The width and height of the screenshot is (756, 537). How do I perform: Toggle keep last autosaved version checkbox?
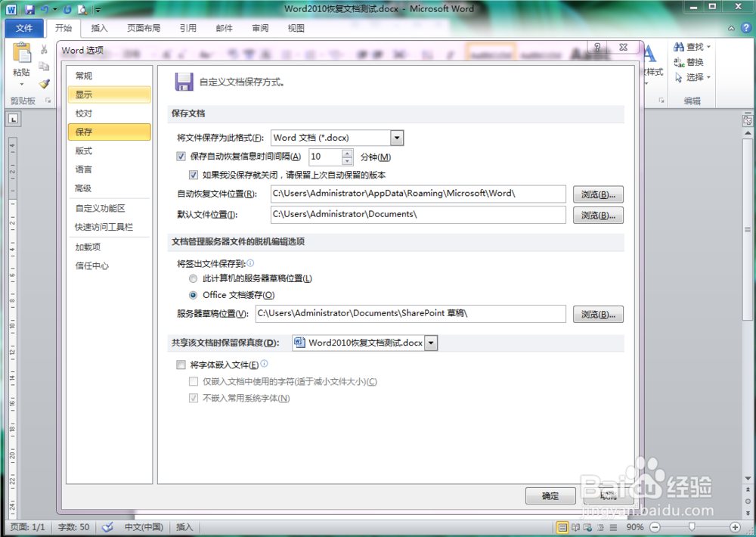[194, 175]
